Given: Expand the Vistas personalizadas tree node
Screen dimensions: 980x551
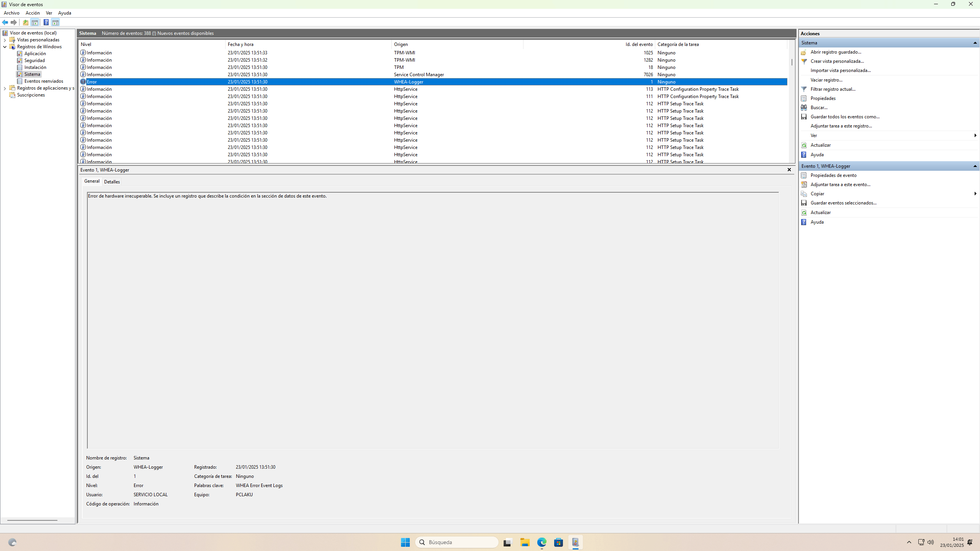Looking at the screenshot, I should (x=5, y=40).
